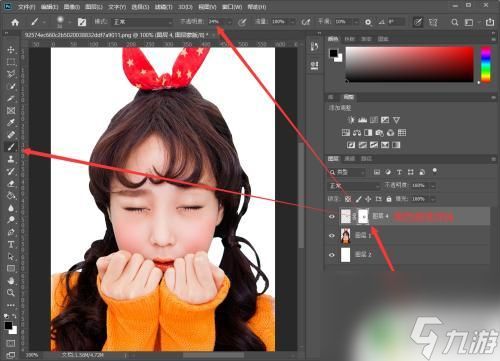Toggle lock image pixels brush icon

(358, 199)
